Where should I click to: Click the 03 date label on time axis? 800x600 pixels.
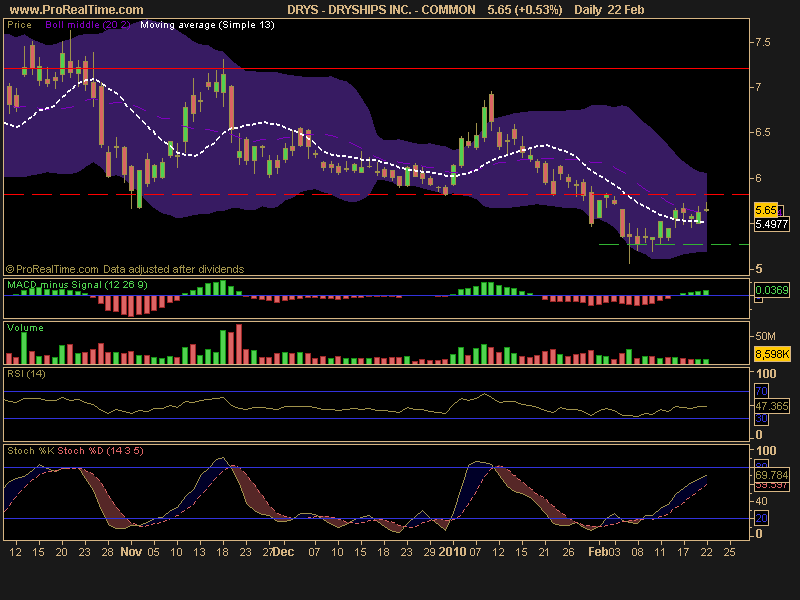coord(614,552)
